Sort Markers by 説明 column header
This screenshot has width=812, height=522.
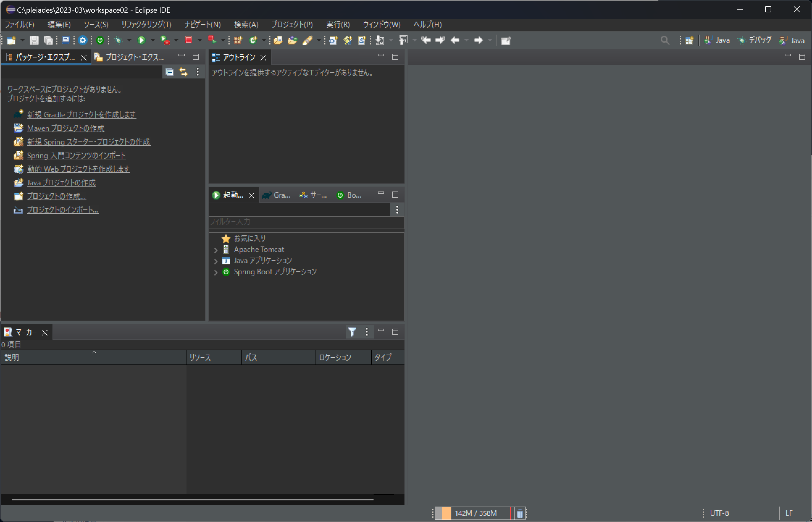pyautogui.click(x=94, y=357)
